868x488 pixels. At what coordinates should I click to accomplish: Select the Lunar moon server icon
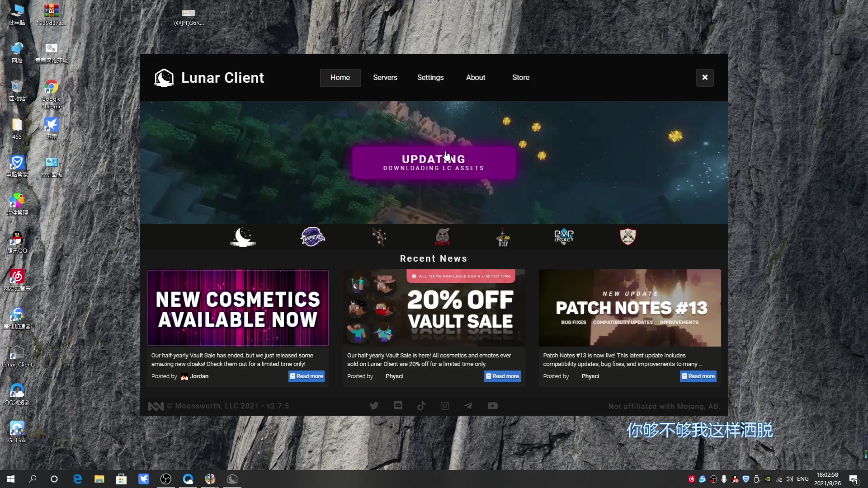[243, 236]
